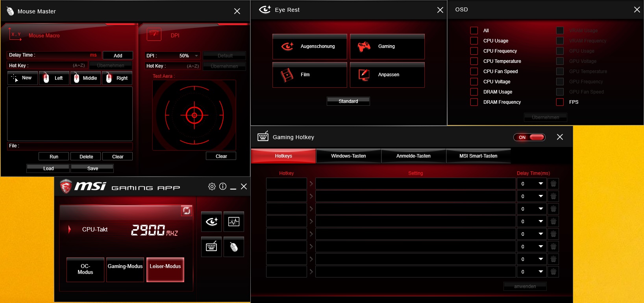Image resolution: width=644 pixels, height=303 pixels.
Task: Click the Mouse Macro X,Y icon
Action: tap(15, 35)
